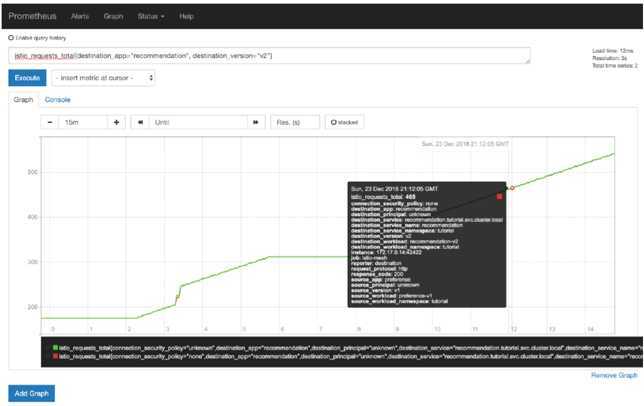
Task: Enable query history checkbox
Action: [x=11, y=38]
